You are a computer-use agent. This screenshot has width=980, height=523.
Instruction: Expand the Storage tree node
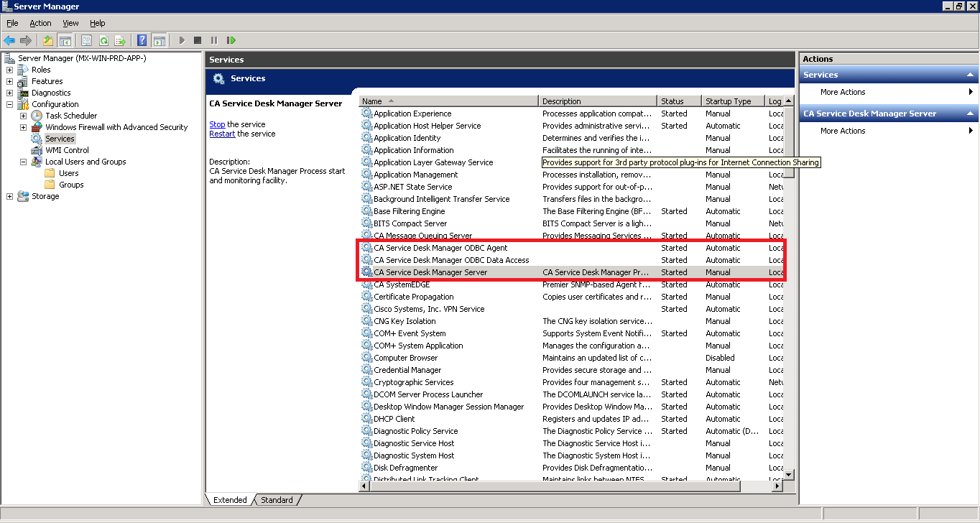(x=9, y=196)
